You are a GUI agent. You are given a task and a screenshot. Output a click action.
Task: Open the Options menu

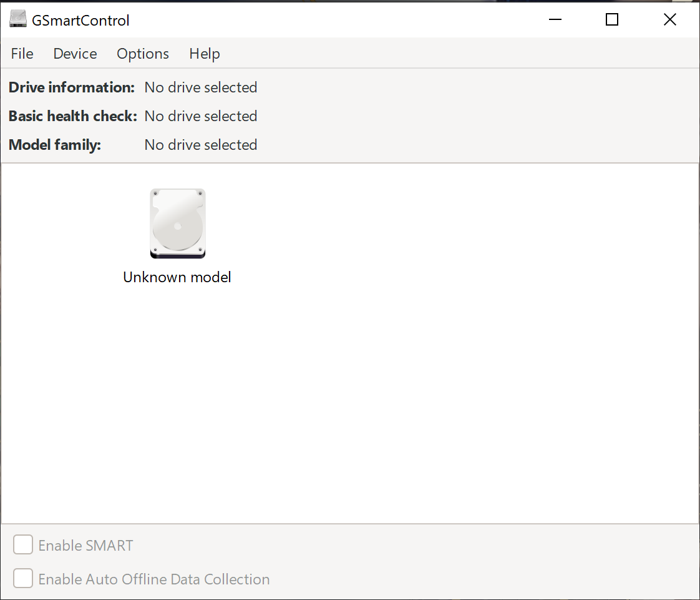143,54
